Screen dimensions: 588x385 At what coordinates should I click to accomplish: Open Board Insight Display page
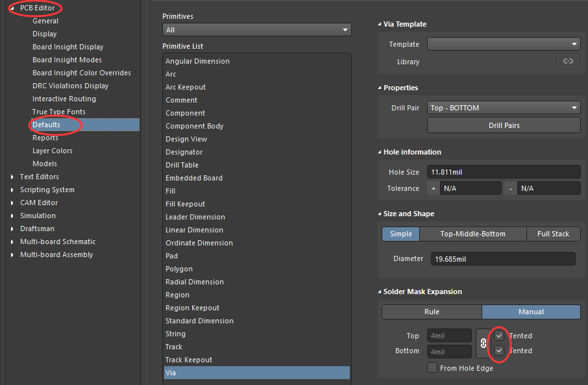pos(68,47)
